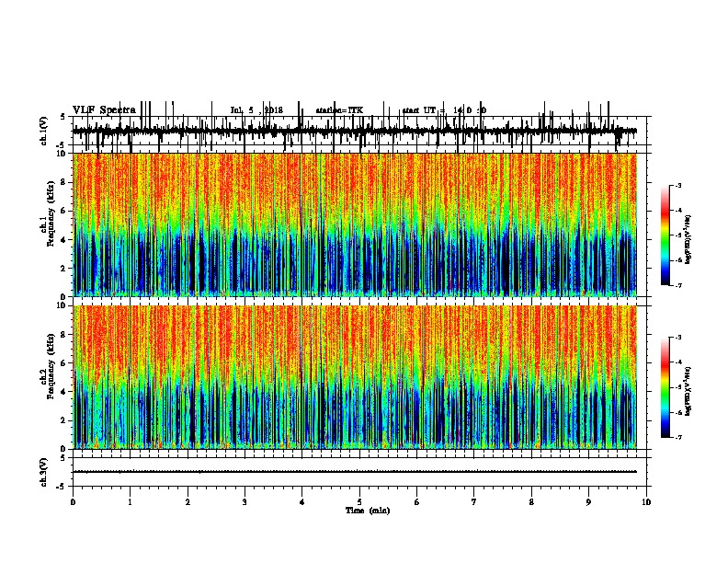Click the "-4" tick on ch.1 color bar

click(677, 210)
